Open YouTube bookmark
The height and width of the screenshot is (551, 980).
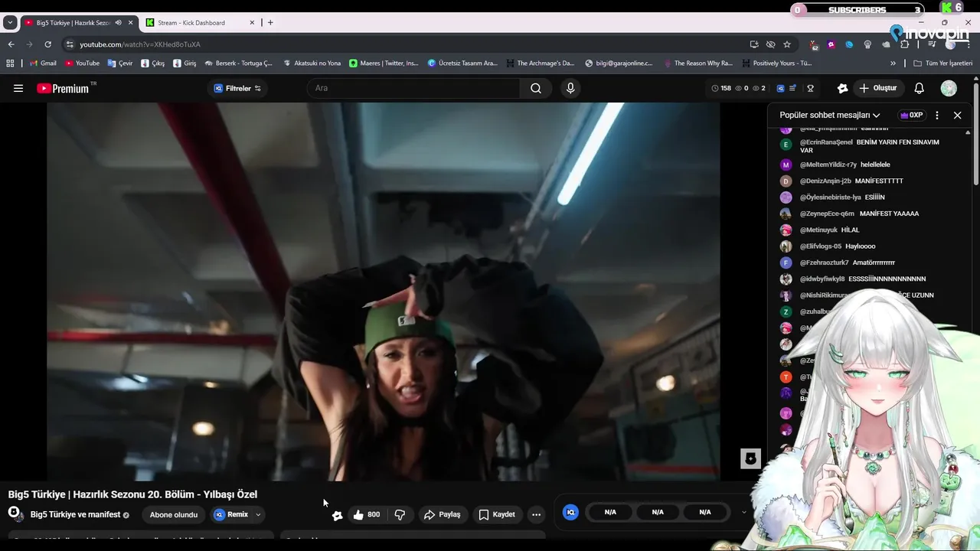[x=82, y=64]
